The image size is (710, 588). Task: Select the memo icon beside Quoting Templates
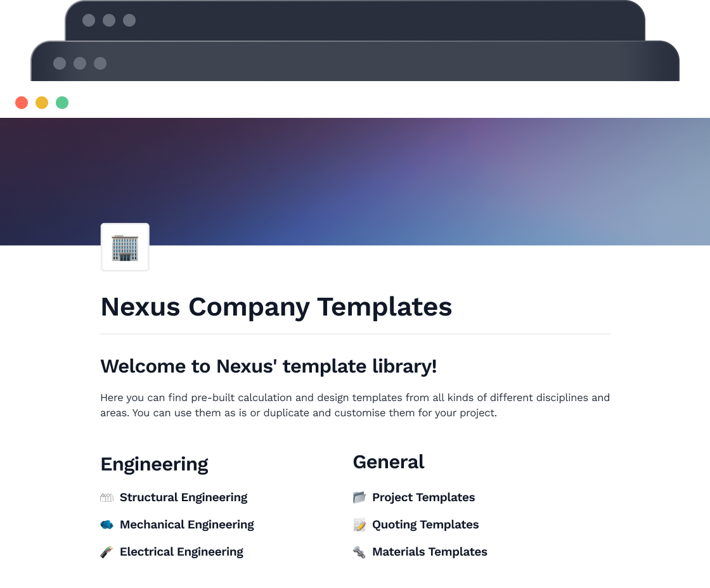[x=359, y=525]
